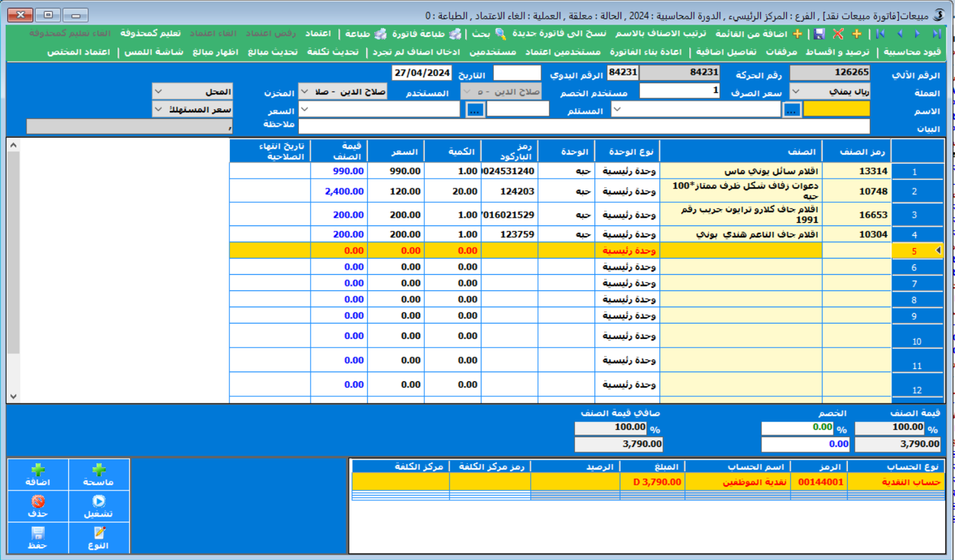Image resolution: width=955 pixels, height=560 pixels.
Task: Click the value cell 2,400.00
Action: (339, 191)
